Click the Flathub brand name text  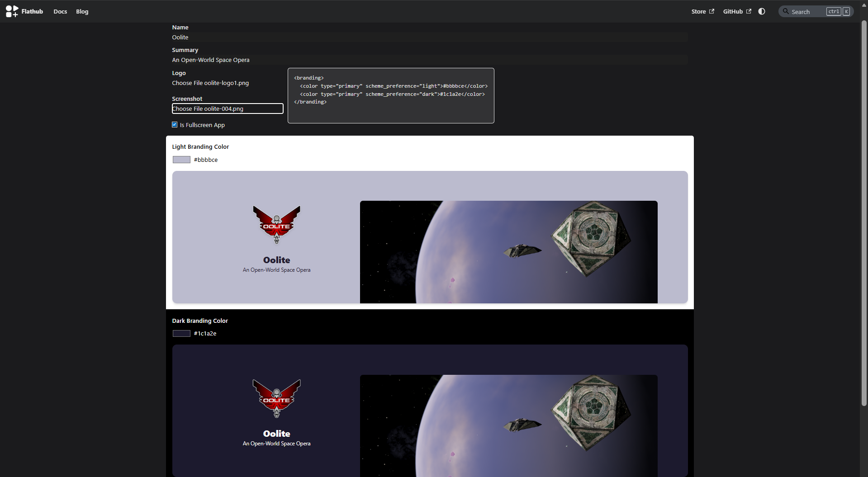(x=32, y=12)
